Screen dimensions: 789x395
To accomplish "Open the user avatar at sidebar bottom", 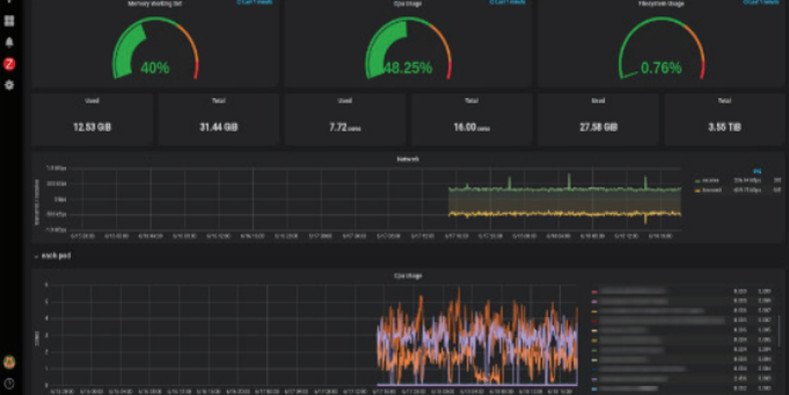I will pos(9,362).
